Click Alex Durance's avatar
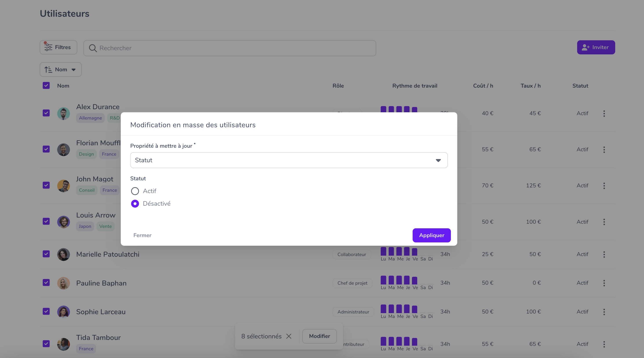This screenshot has height=358, width=644. point(64,114)
